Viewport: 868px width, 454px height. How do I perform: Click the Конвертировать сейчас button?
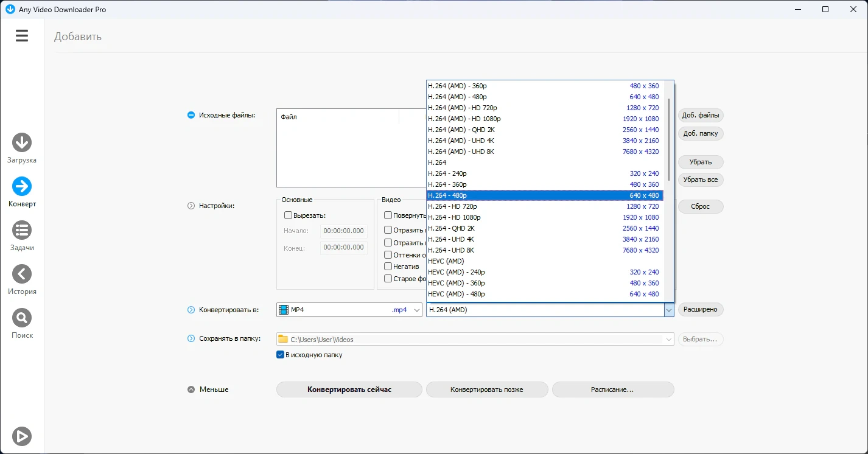(349, 389)
